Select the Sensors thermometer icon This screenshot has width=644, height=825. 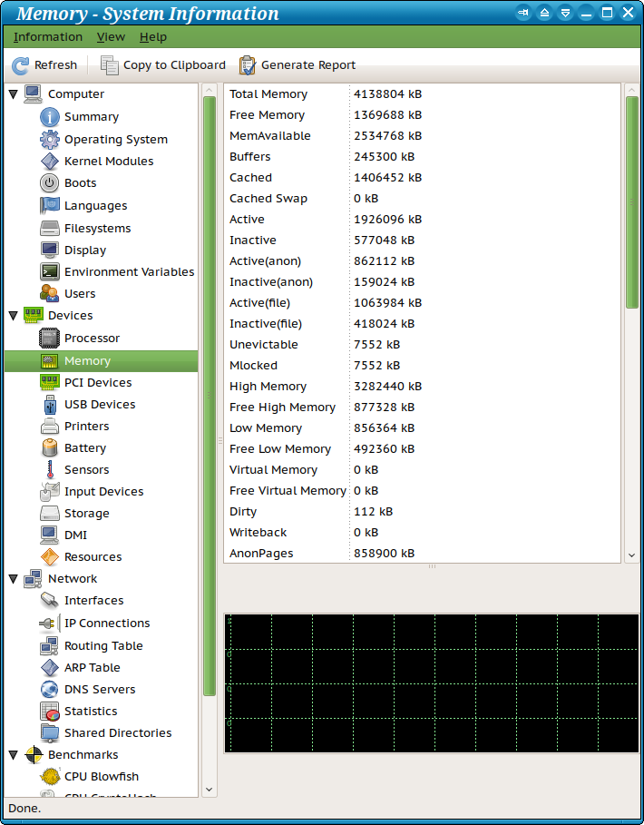pos(49,469)
